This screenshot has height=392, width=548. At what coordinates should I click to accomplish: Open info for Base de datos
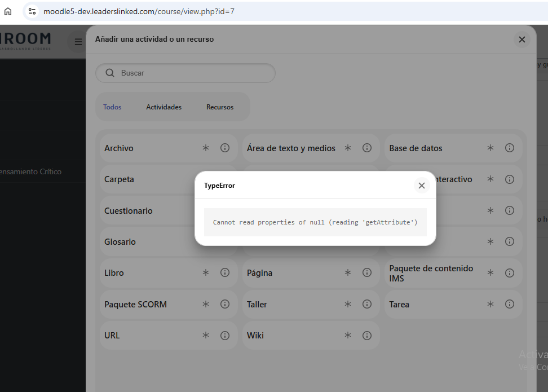(x=510, y=148)
